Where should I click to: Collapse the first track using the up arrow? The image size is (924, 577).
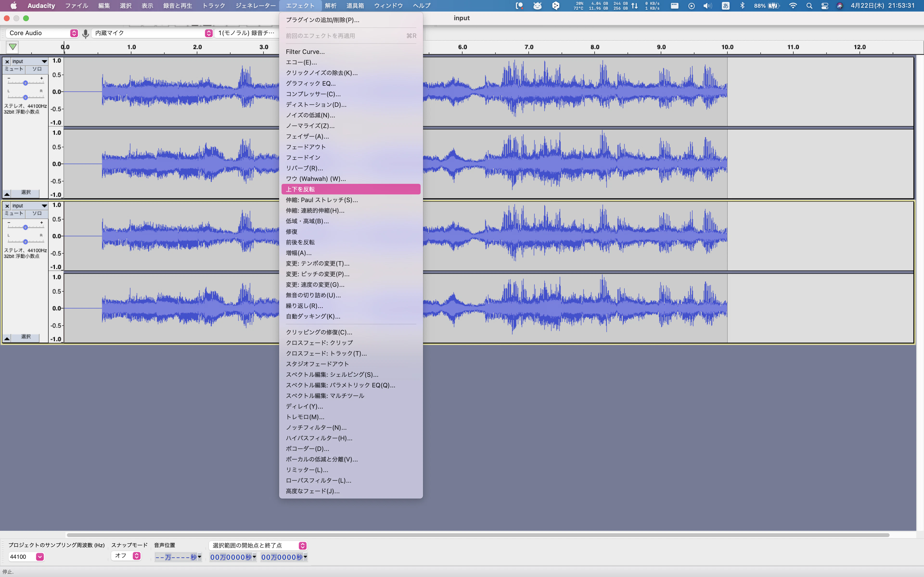(x=7, y=194)
